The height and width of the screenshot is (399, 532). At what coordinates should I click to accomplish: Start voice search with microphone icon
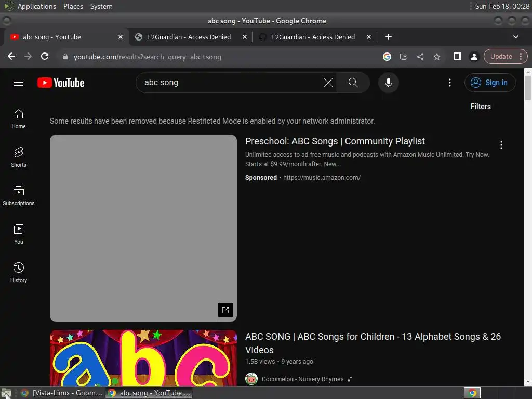click(389, 83)
